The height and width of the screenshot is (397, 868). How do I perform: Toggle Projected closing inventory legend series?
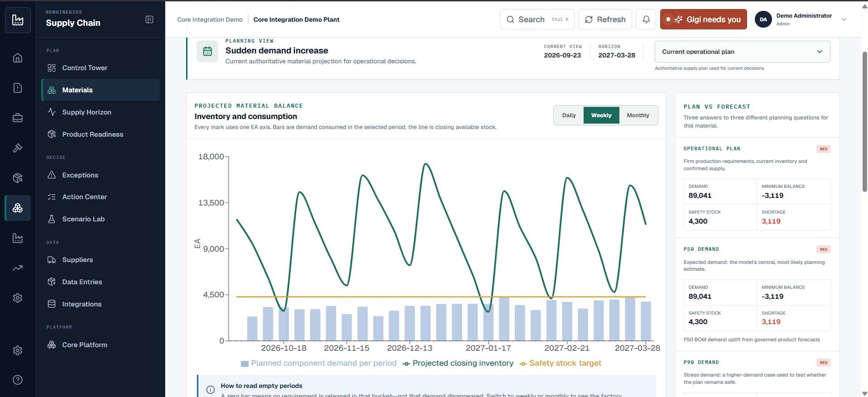click(458, 364)
